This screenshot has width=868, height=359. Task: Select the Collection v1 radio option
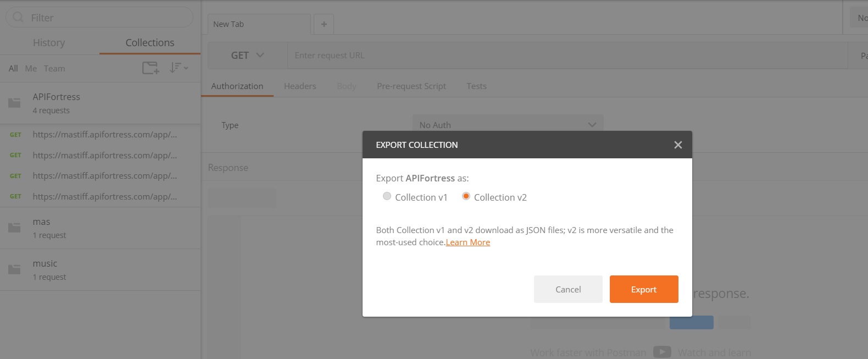pyautogui.click(x=387, y=196)
